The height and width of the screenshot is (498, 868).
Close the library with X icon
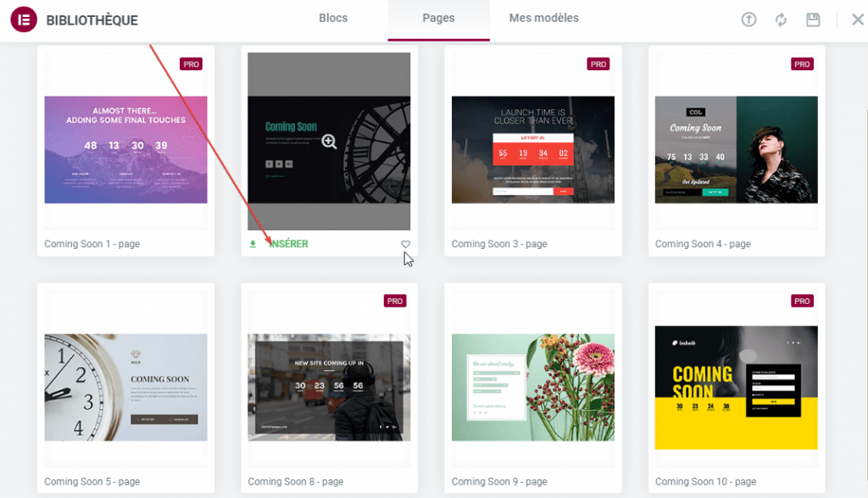coord(857,19)
